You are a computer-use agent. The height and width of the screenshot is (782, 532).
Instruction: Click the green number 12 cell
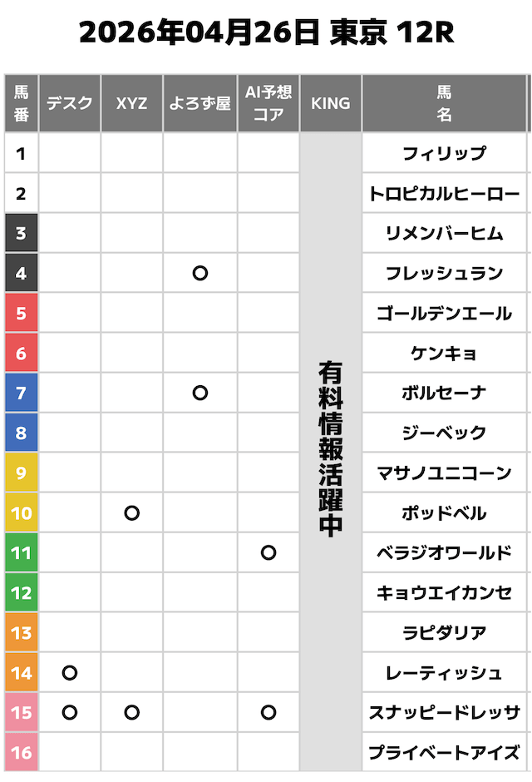[22, 592]
